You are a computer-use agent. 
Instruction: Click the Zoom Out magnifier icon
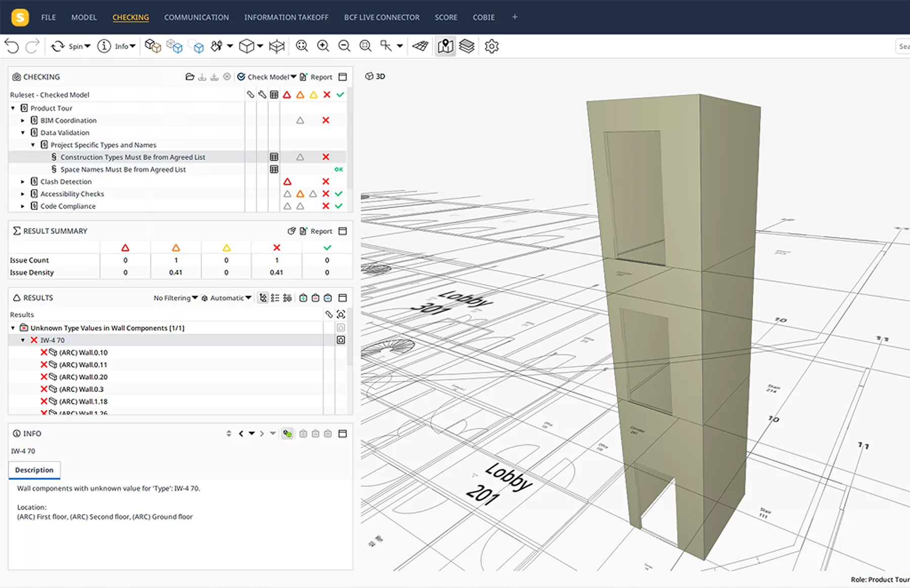click(x=344, y=46)
